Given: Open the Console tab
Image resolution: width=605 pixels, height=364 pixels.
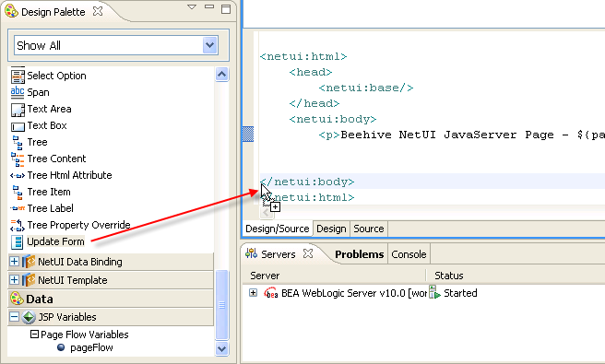Looking at the screenshot, I should (x=409, y=254).
